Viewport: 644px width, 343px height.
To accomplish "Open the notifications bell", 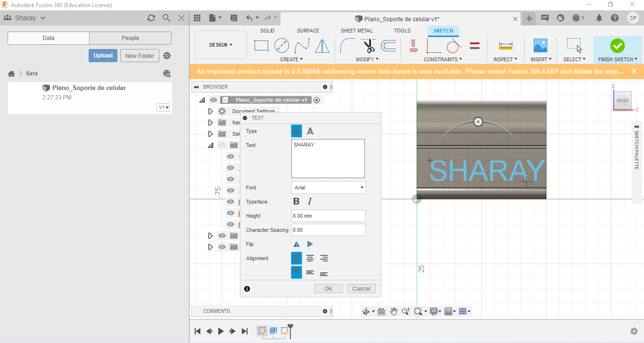I will pos(599,18).
